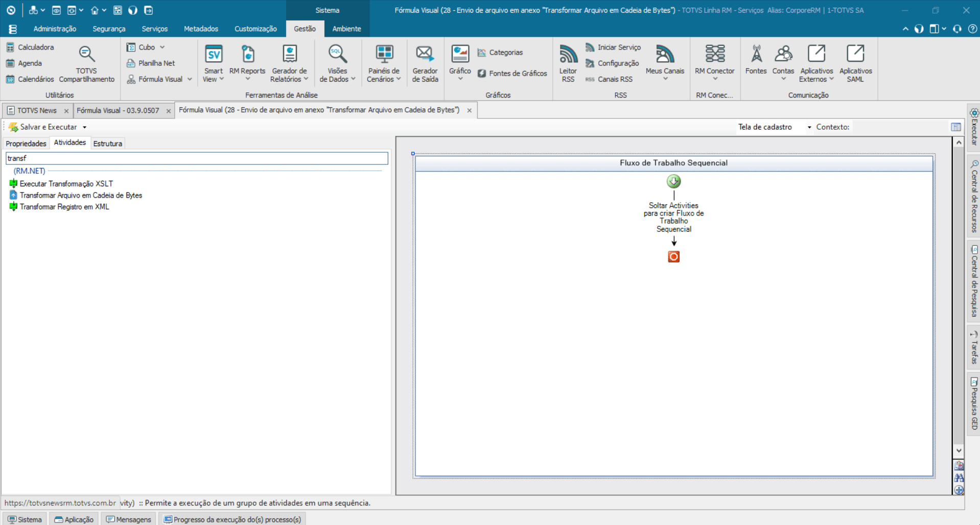Switch to the TOTVS News tab

(37, 110)
